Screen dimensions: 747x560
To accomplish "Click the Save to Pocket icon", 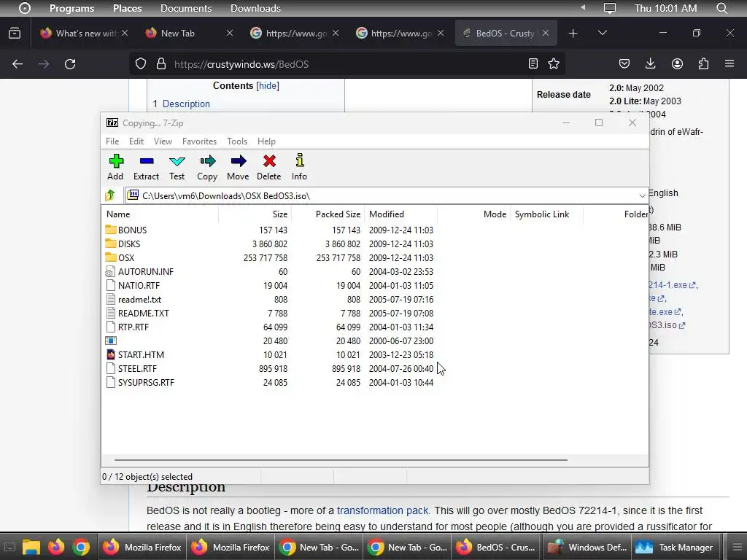I will pyautogui.click(x=624, y=64).
